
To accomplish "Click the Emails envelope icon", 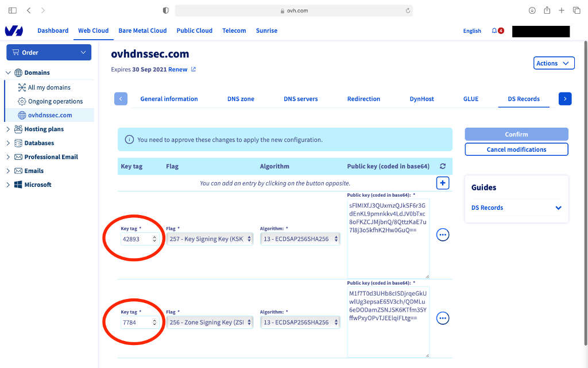I will [18, 171].
